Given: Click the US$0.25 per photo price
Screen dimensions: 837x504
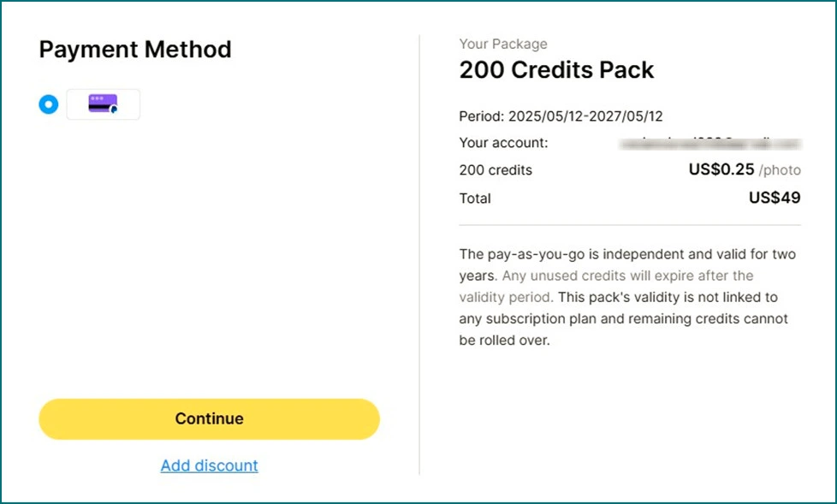Looking at the screenshot, I should click(x=721, y=169).
